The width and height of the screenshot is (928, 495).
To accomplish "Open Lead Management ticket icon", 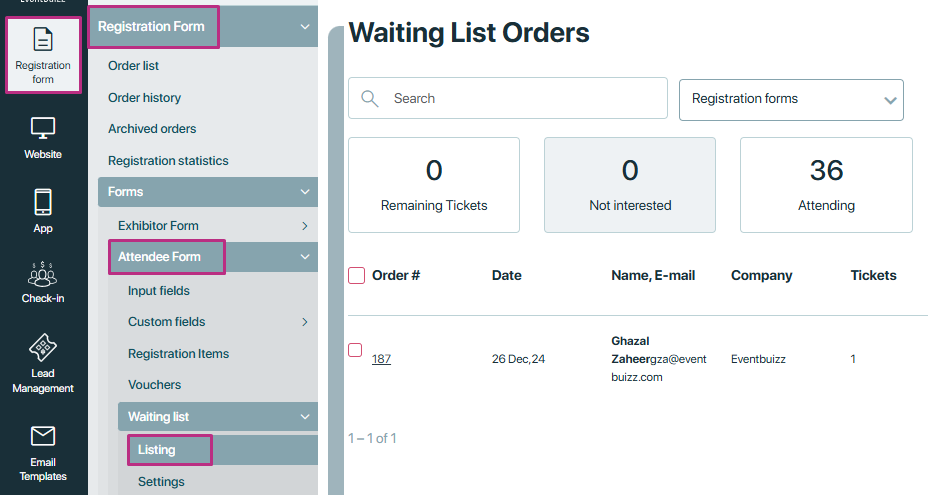I will (x=43, y=348).
